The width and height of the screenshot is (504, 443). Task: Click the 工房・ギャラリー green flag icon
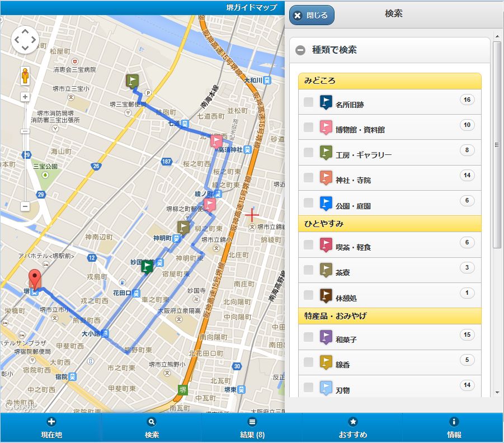pos(326,153)
